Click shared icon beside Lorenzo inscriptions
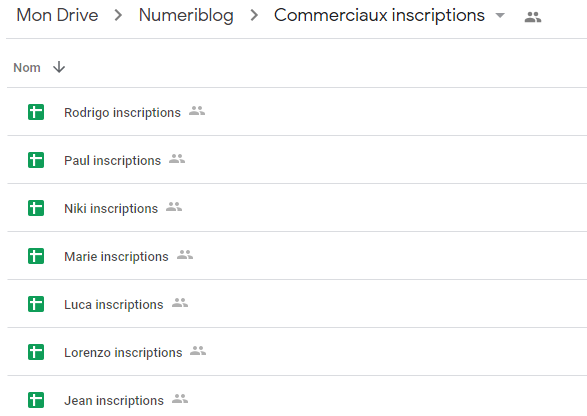 (198, 350)
